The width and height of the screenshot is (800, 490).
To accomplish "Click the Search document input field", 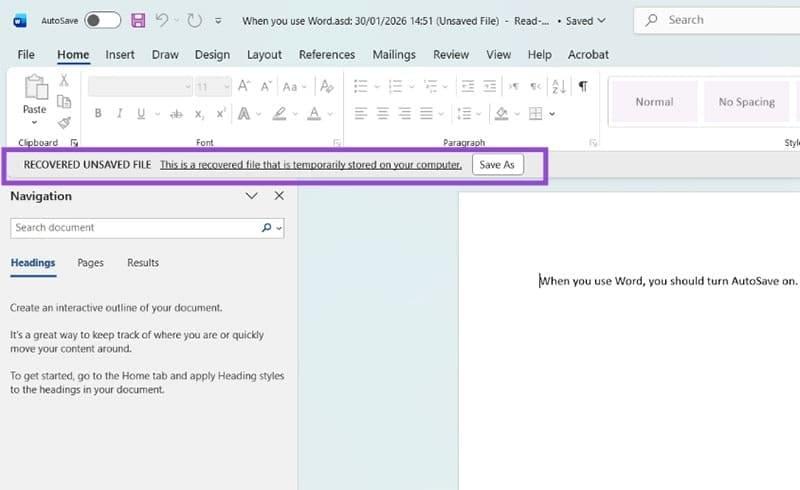I will tap(135, 228).
